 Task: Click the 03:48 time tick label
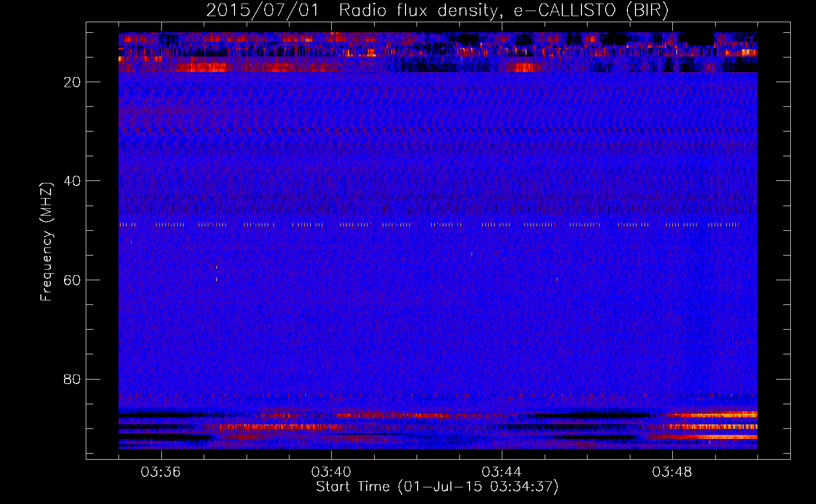tap(672, 472)
